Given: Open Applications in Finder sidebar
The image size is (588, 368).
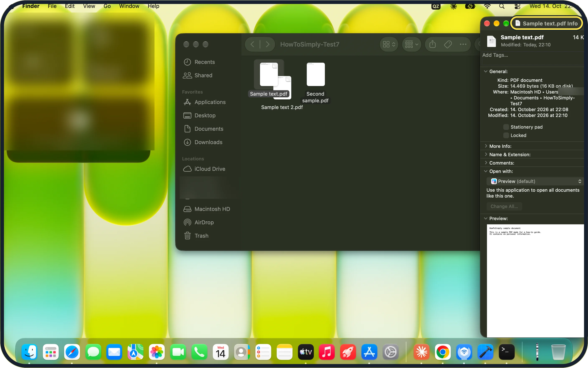Looking at the screenshot, I should 204,102.
